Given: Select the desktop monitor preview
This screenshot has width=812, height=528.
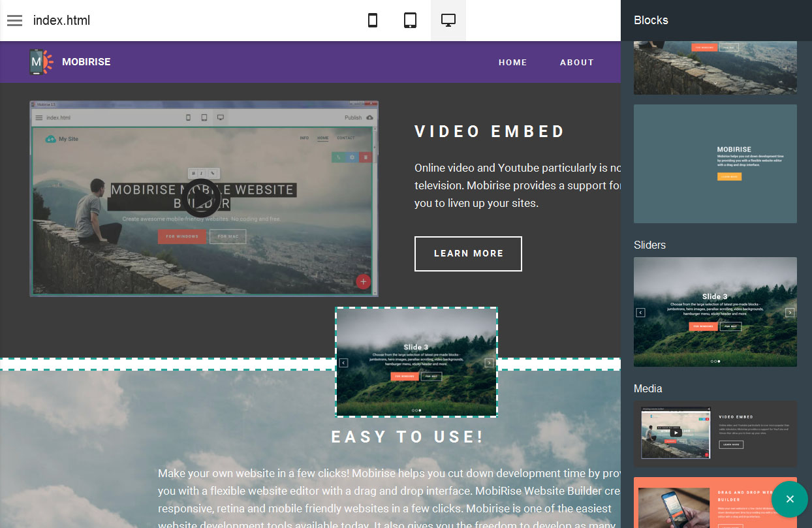Looking at the screenshot, I should coord(448,20).
